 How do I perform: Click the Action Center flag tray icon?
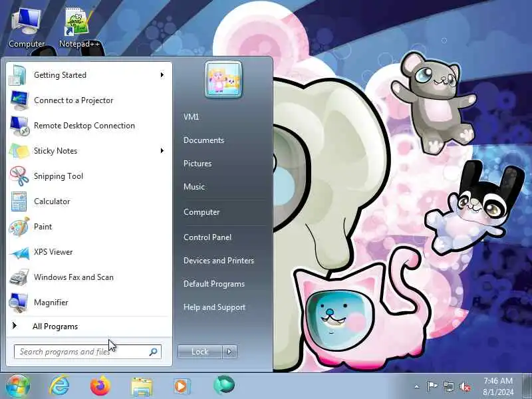click(x=432, y=386)
